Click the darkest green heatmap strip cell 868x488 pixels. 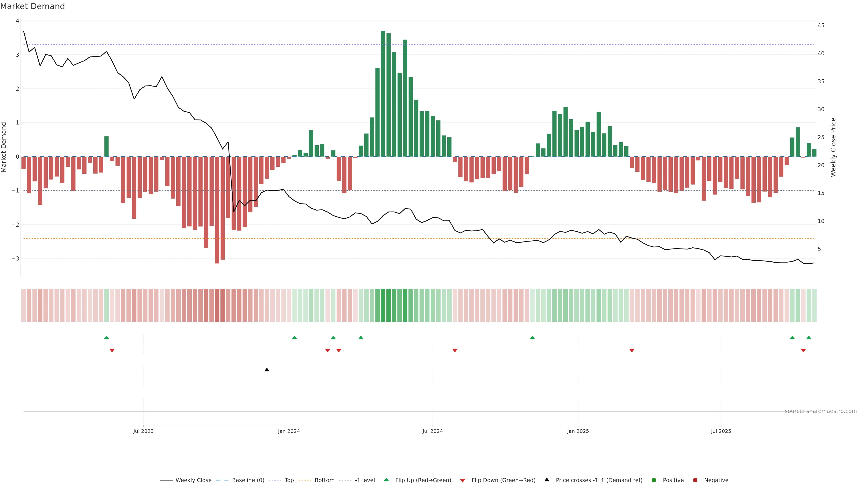pyautogui.click(x=383, y=305)
